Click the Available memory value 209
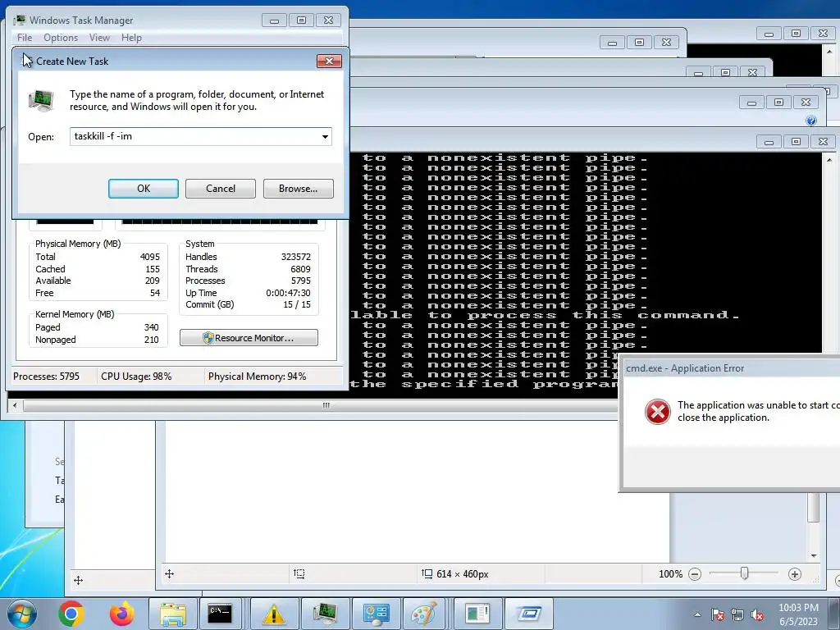The width and height of the screenshot is (840, 630). click(152, 281)
